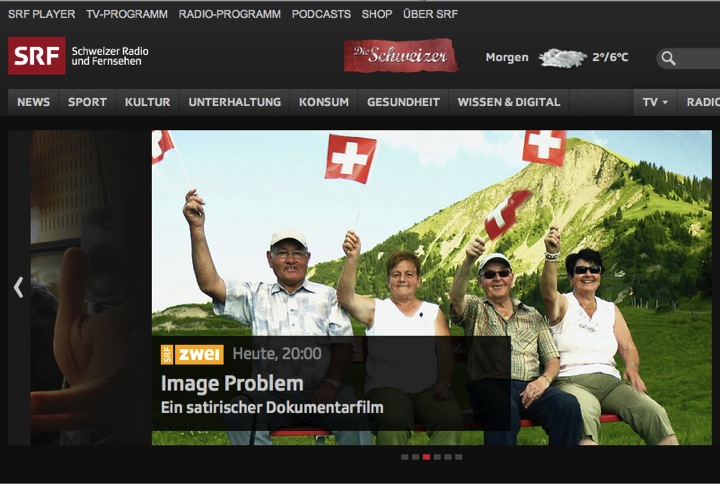Open the ÜBER SRF link
Viewport: 720px width, 484px height.
click(x=430, y=14)
